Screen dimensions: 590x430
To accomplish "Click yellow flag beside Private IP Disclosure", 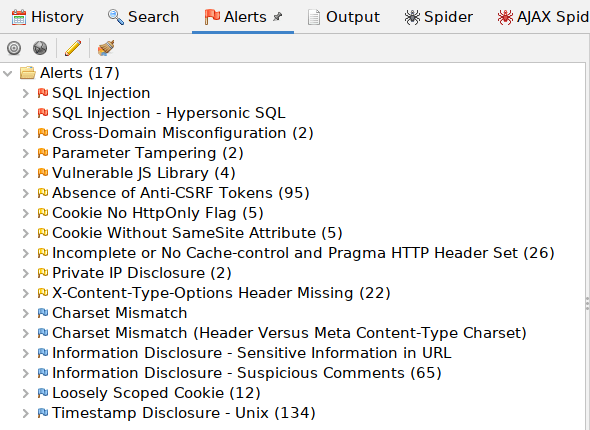I will coord(43,273).
